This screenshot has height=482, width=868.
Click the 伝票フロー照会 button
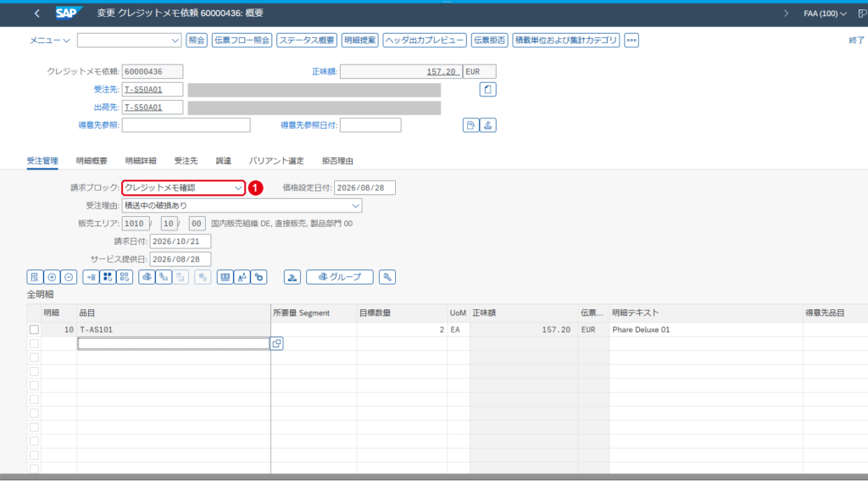(242, 41)
